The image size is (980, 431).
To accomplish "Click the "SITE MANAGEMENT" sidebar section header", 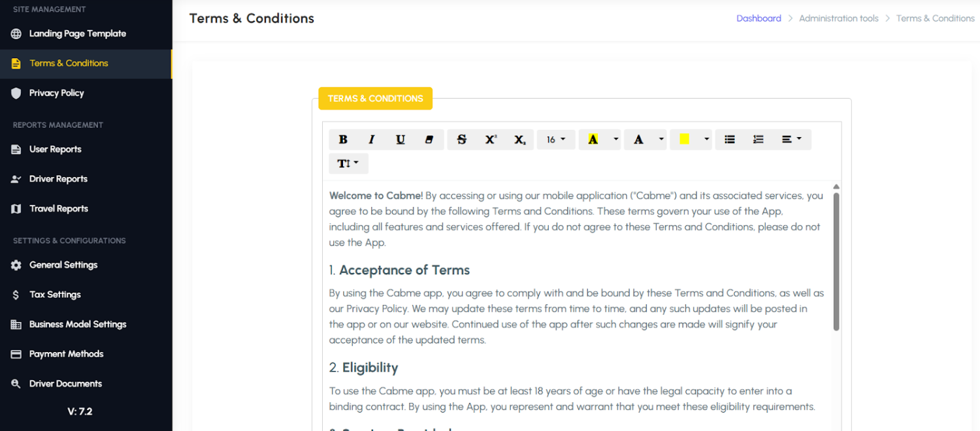I will click(49, 9).
